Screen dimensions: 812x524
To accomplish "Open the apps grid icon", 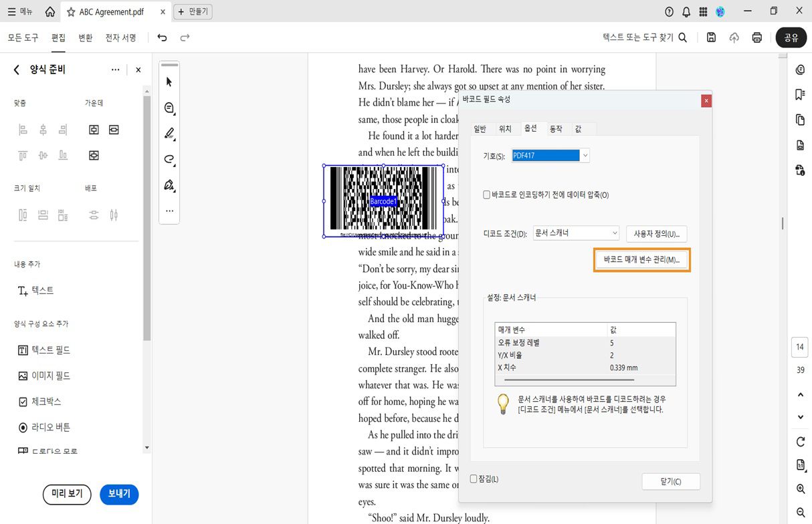I will [x=703, y=11].
